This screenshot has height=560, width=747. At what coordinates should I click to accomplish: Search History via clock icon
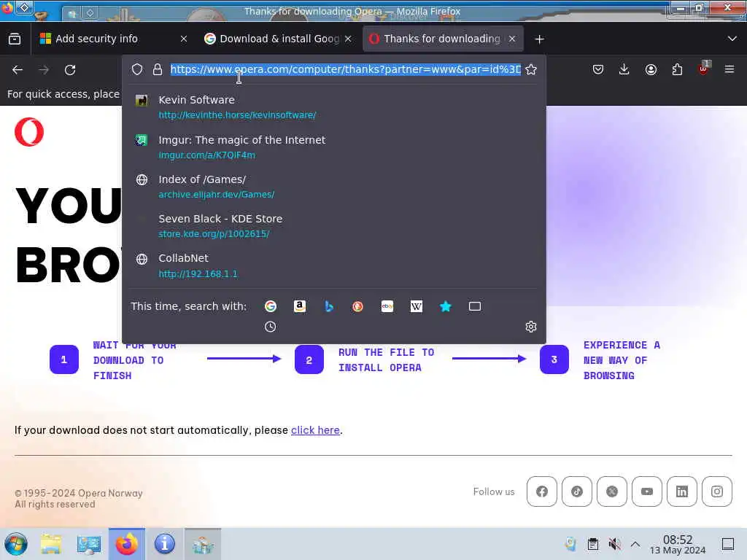point(270,327)
